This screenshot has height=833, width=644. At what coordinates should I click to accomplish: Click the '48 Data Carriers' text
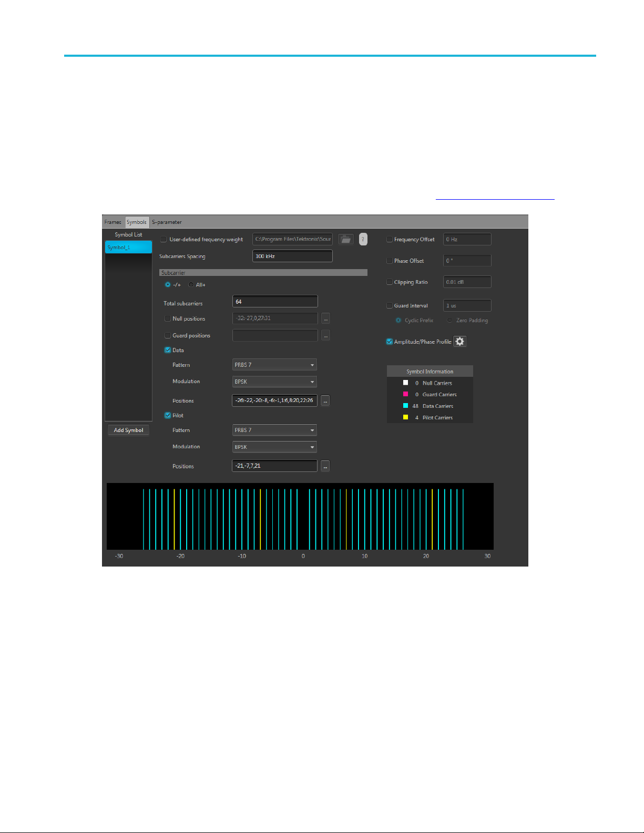[433, 406]
